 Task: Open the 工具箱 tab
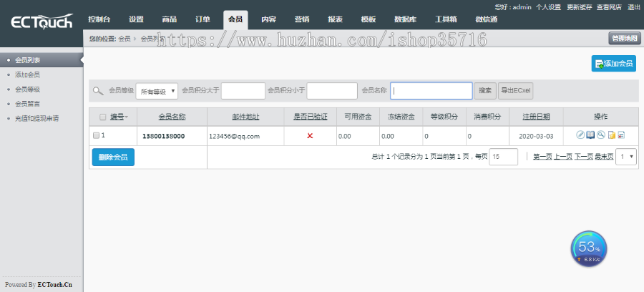click(446, 19)
